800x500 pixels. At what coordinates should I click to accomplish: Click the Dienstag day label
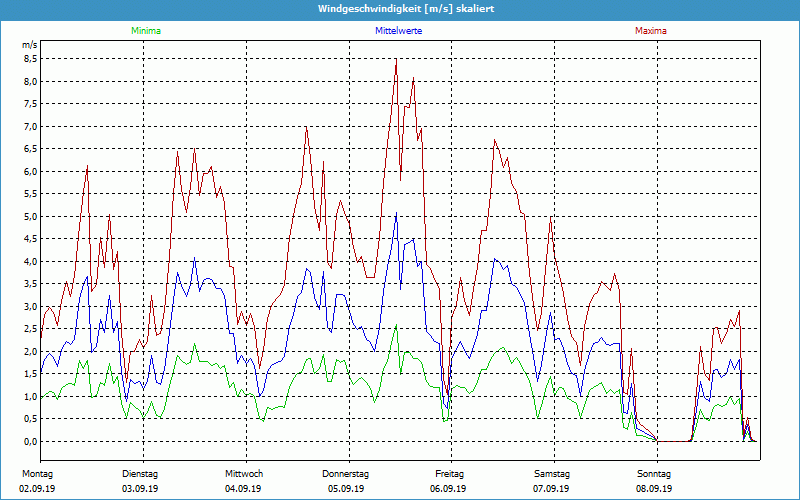pos(140,474)
